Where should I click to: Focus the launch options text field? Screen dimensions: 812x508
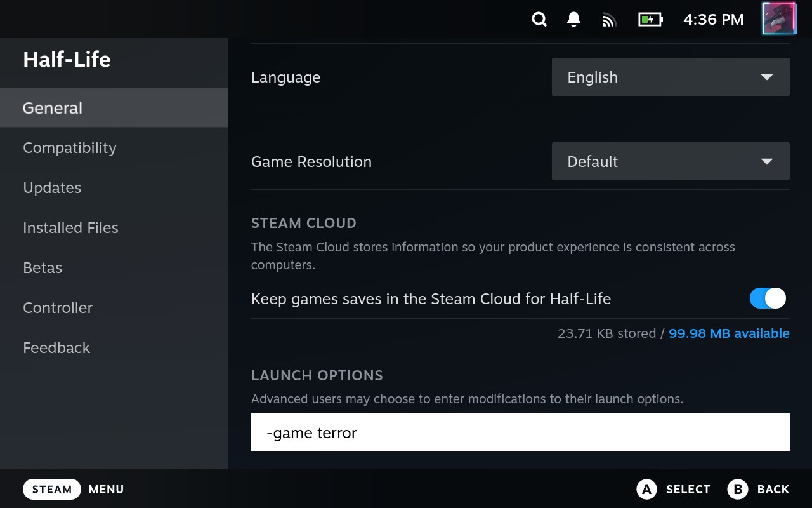point(520,432)
